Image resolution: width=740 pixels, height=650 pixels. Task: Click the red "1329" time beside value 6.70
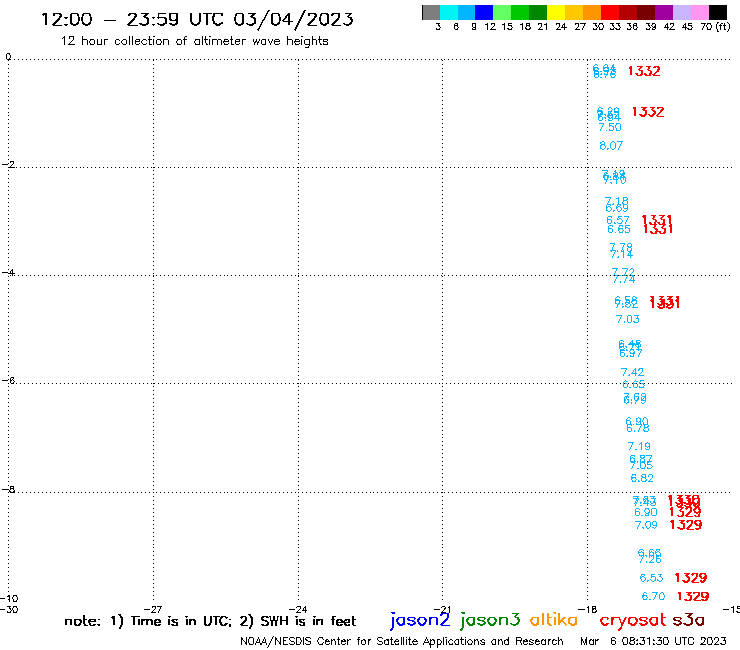pos(693,596)
